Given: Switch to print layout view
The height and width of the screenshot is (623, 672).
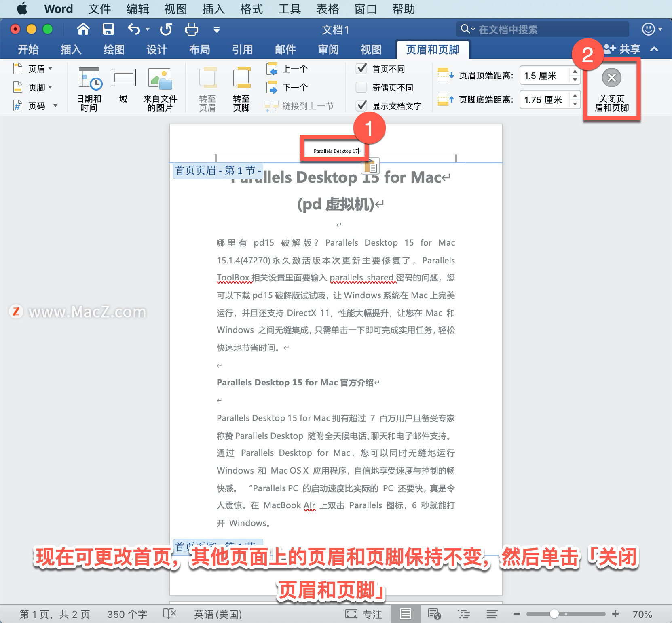Looking at the screenshot, I should click(406, 614).
